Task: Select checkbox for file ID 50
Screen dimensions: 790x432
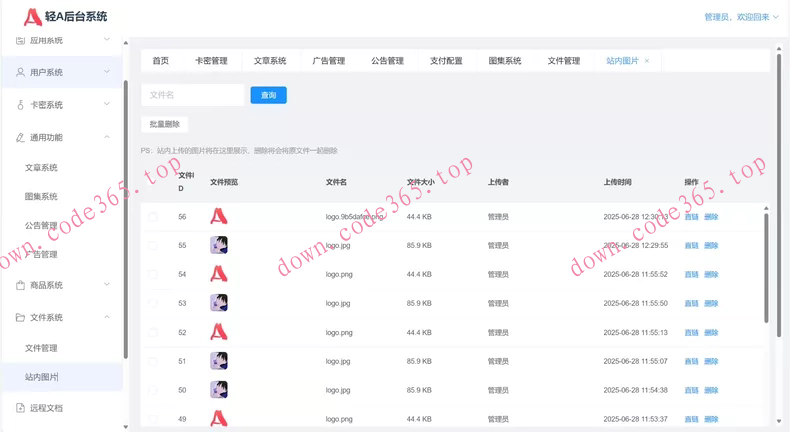Action: (x=153, y=390)
